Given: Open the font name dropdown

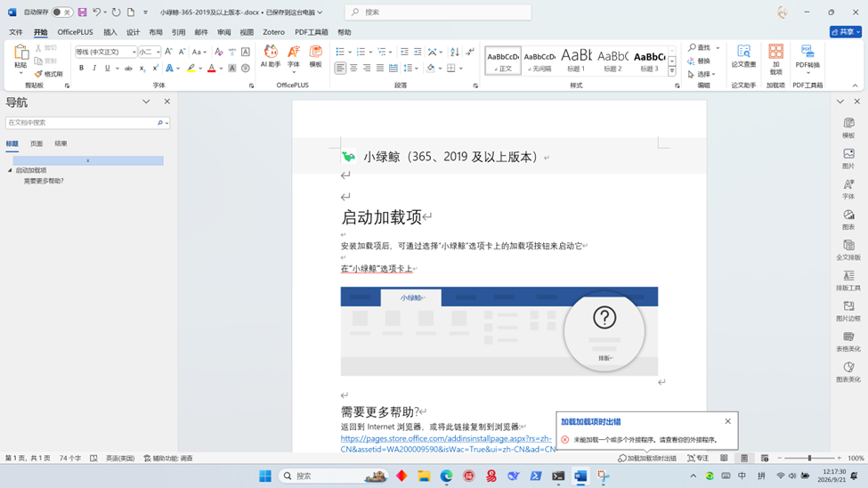Looking at the screenshot, I should [x=134, y=52].
